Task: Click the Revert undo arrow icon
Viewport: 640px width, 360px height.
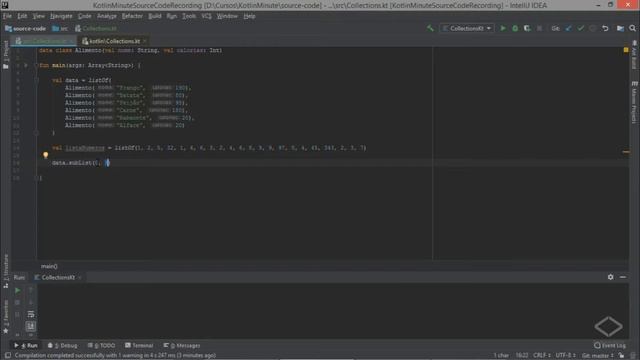Action: [605, 28]
